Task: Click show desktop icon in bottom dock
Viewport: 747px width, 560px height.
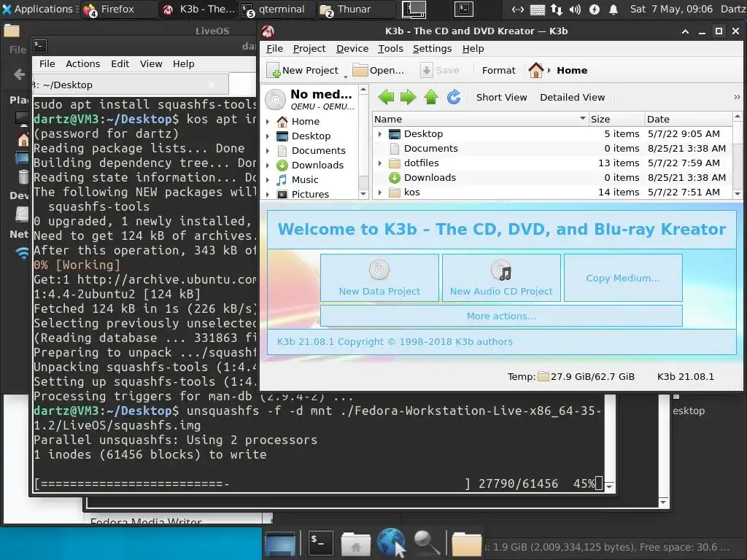Action: (280, 543)
